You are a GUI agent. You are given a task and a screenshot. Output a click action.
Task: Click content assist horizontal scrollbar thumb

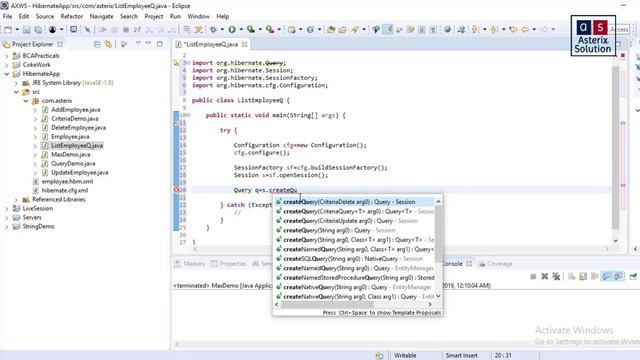327,304
